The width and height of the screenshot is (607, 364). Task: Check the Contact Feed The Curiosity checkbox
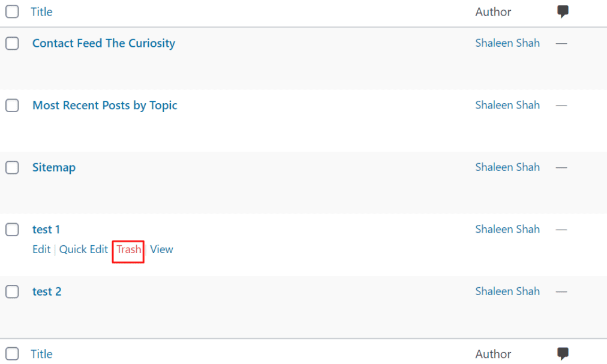coord(12,43)
